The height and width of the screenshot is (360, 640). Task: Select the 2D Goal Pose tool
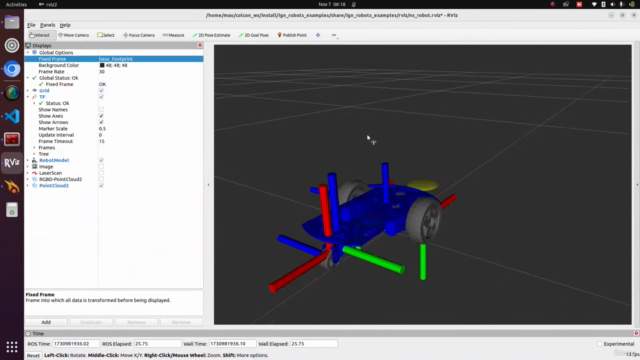(253, 35)
